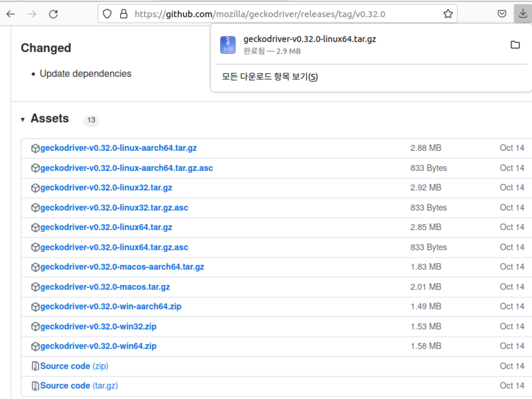Download geckodriver-v0.32.0-win-aarch64.zip
Viewport: 532px width, 399px height.
[x=111, y=306]
